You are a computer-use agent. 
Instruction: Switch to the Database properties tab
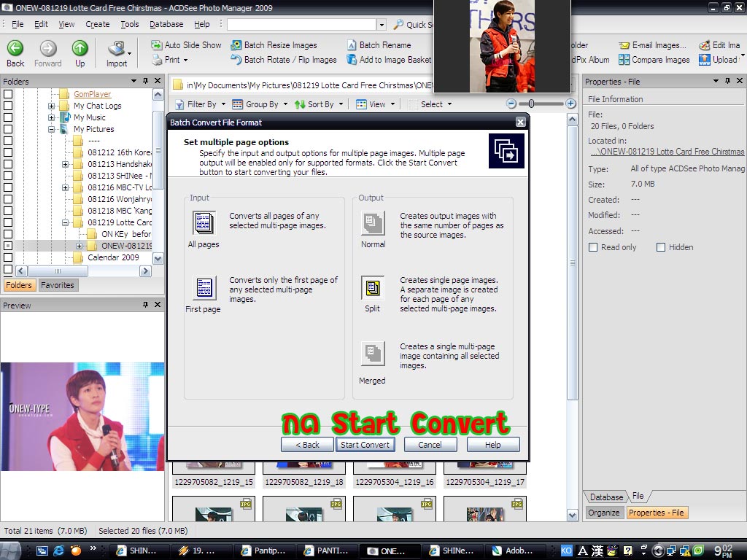606,497
